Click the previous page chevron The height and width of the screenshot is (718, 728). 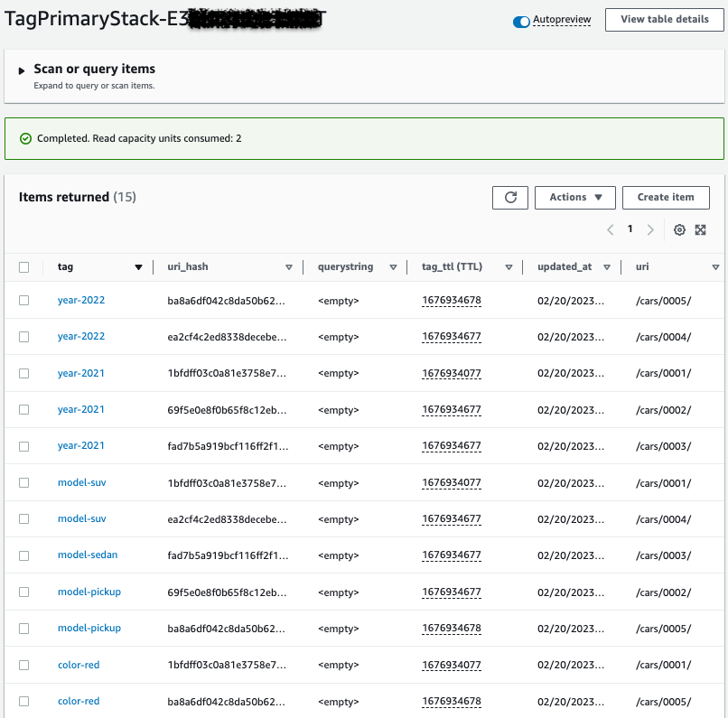pos(610,230)
